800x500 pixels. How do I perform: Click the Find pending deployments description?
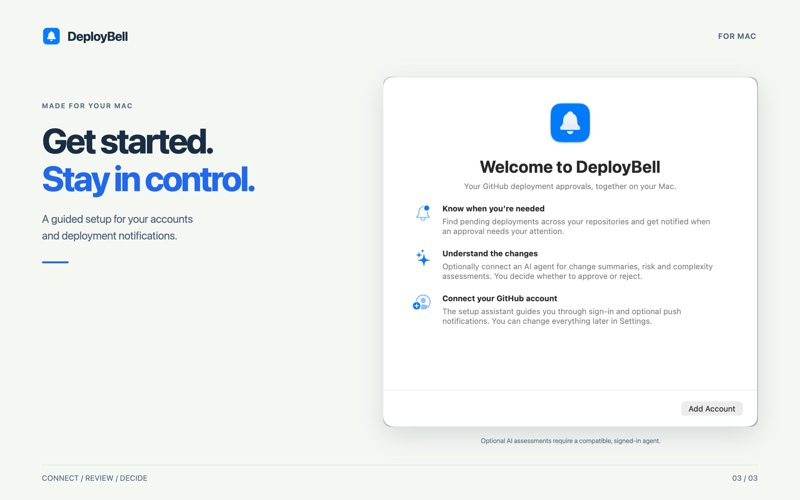click(576, 227)
